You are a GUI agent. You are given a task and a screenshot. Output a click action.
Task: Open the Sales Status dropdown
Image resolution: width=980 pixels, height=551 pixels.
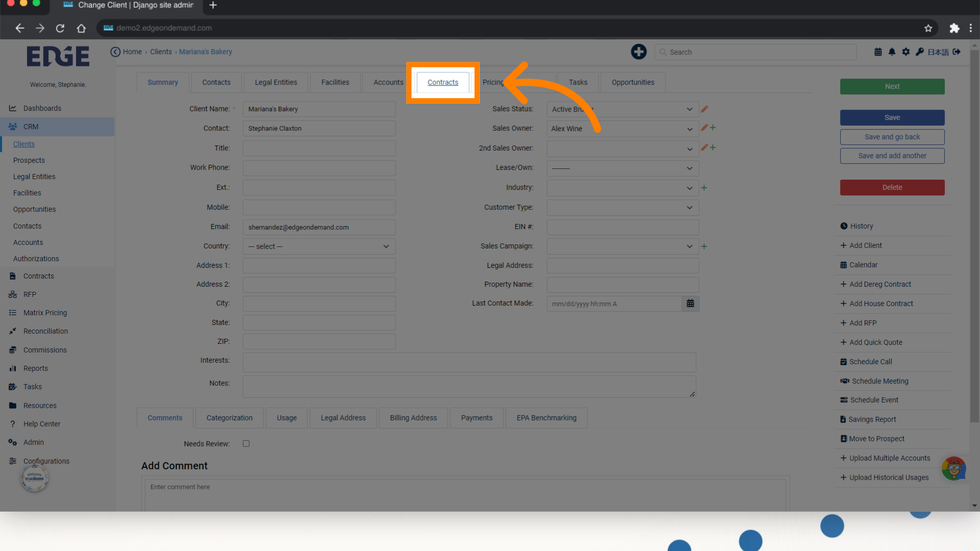pyautogui.click(x=623, y=109)
